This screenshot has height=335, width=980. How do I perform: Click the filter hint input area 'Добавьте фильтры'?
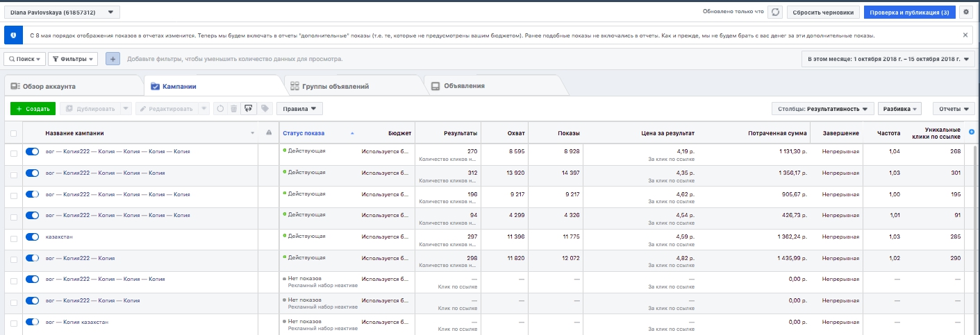(x=235, y=60)
